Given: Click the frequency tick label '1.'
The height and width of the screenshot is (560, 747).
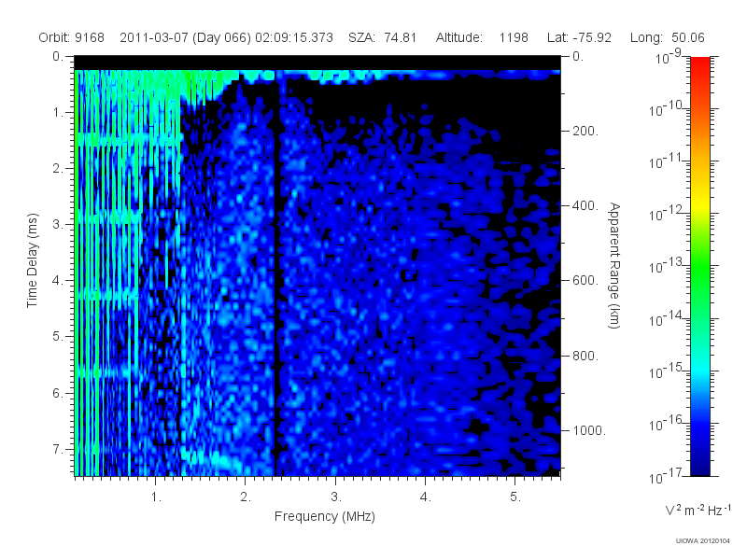Looking at the screenshot, I should pyautogui.click(x=156, y=497).
